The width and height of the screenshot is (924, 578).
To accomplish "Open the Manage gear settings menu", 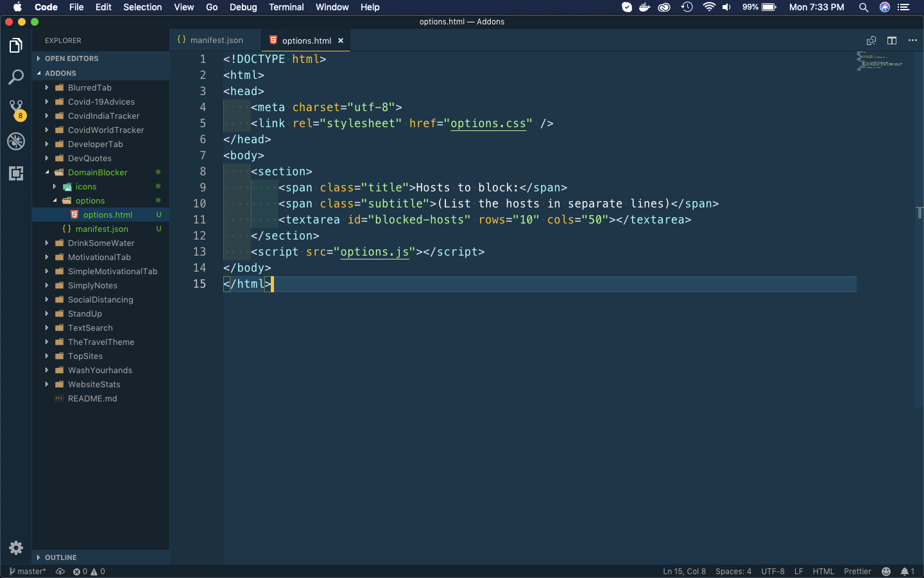I will pyautogui.click(x=16, y=548).
